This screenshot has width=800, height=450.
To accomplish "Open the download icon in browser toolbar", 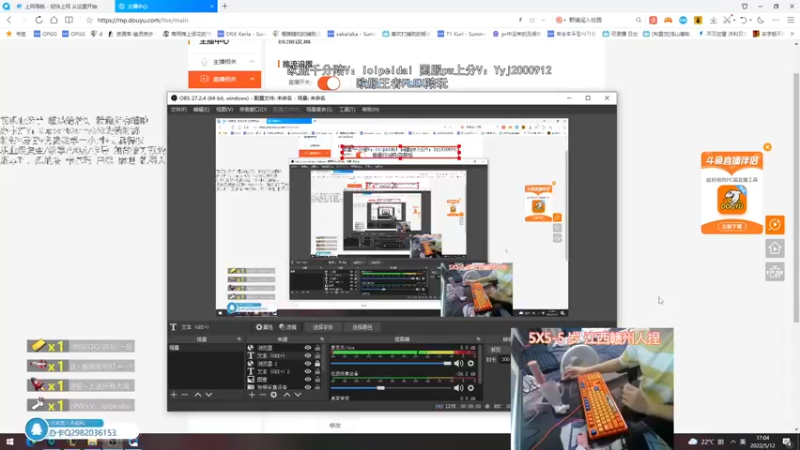I will tap(713, 20).
